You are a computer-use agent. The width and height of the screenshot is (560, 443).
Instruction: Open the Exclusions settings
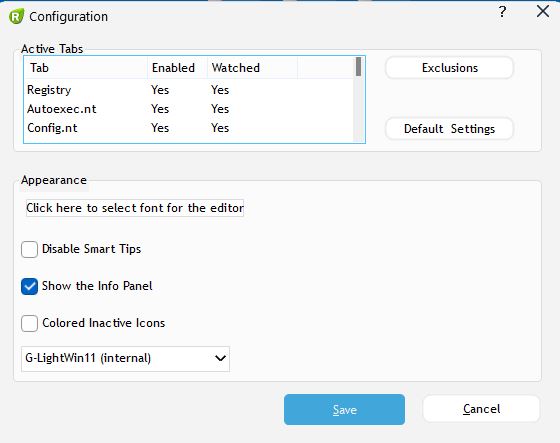point(449,68)
